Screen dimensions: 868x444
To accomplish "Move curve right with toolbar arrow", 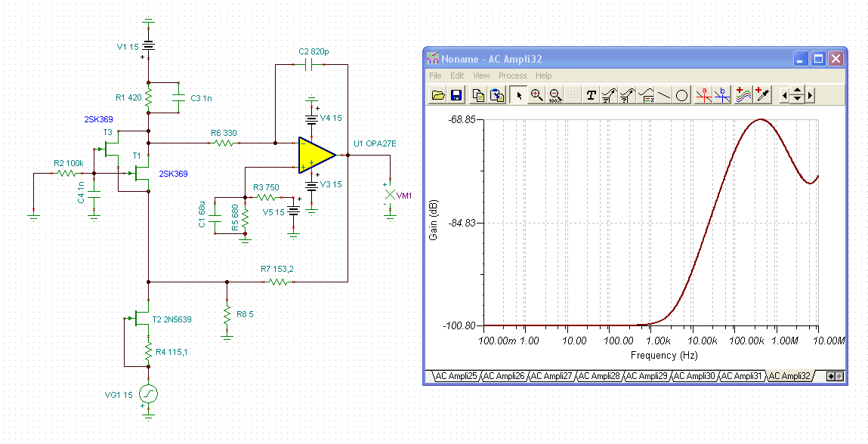I will pyautogui.click(x=810, y=95).
